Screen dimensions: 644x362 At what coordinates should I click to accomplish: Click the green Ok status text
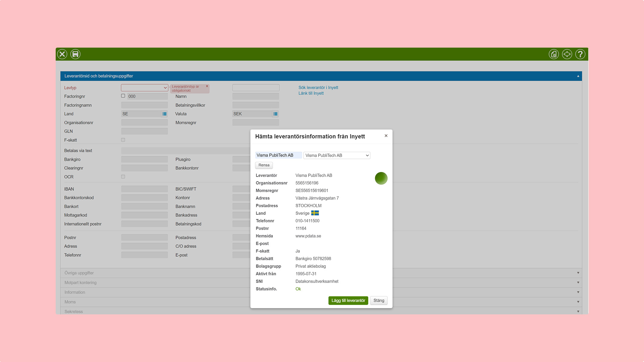298,289
